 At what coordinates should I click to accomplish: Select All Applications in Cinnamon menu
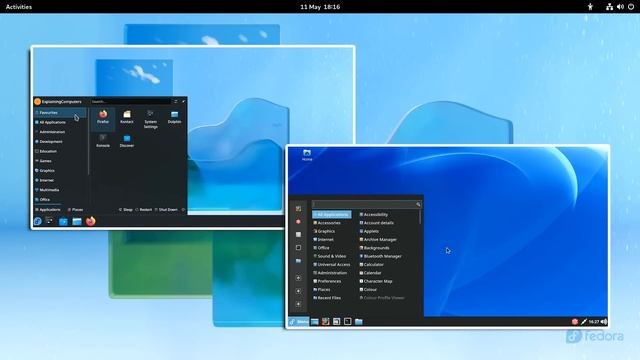tap(332, 215)
